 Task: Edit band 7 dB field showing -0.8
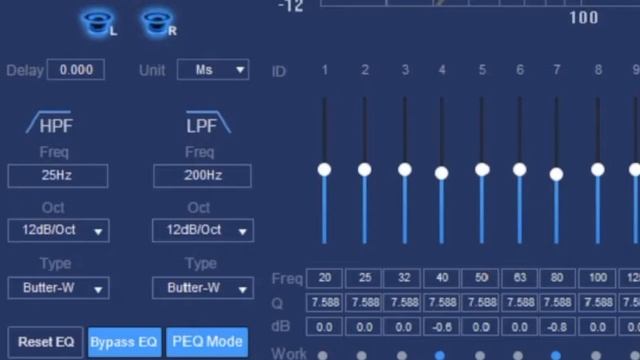(558, 327)
